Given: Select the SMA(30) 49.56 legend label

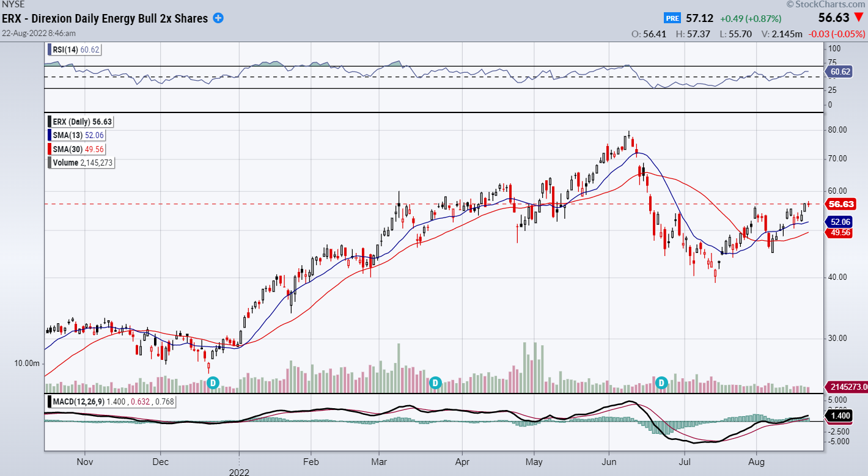Looking at the screenshot, I should coord(77,148).
